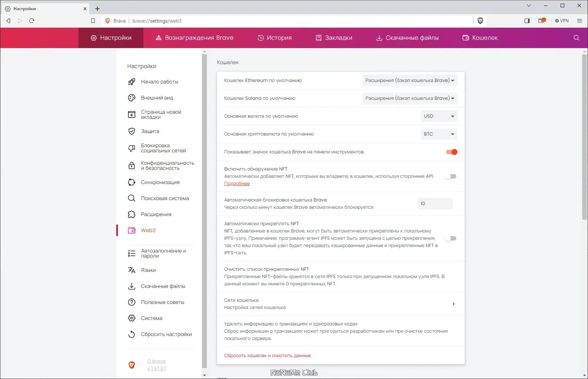Click the list icon for Автозаполнение и пароли
Viewport: 588px width, 379px height.
[x=132, y=253]
